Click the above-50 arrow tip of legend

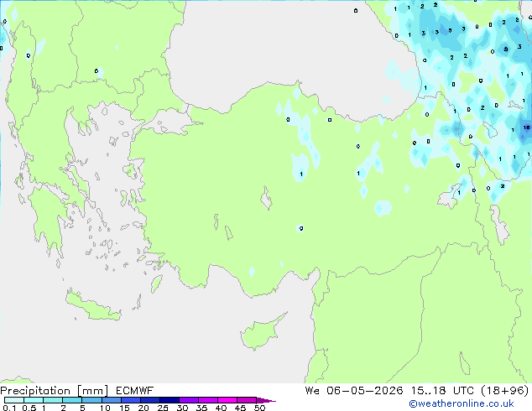tap(266, 400)
